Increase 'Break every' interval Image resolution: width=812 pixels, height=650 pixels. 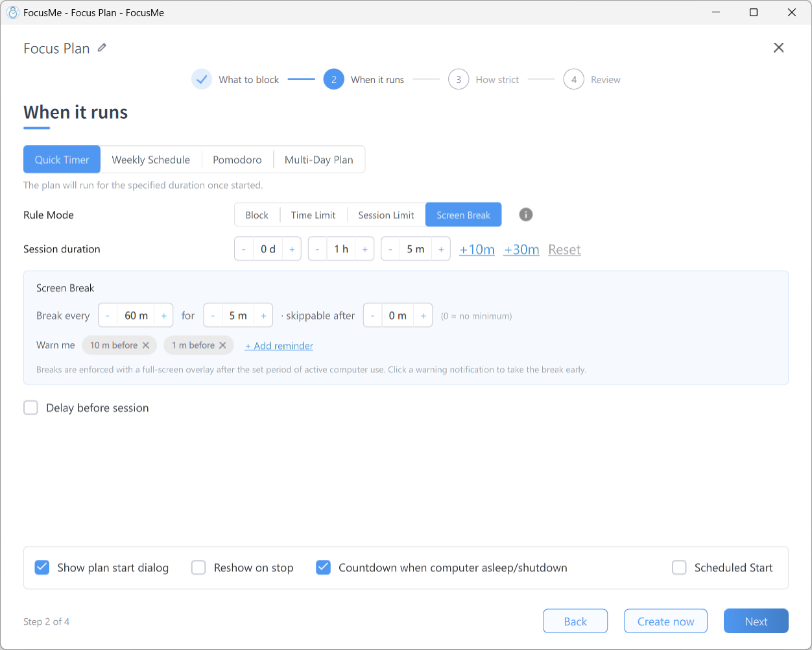point(164,316)
